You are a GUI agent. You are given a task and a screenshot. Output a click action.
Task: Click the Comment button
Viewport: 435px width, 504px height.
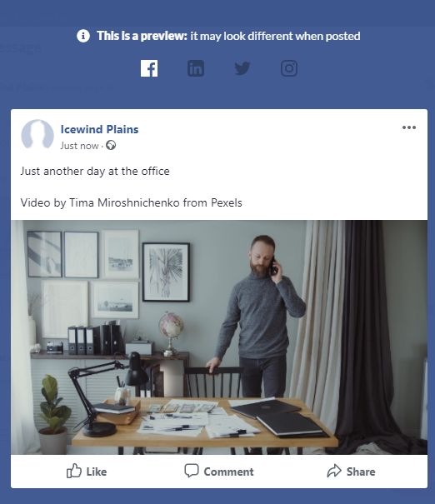tap(219, 472)
